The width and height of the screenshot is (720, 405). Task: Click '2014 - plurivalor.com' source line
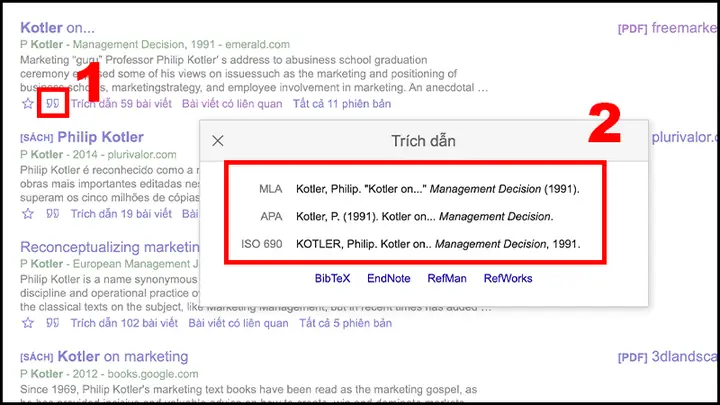124,155
